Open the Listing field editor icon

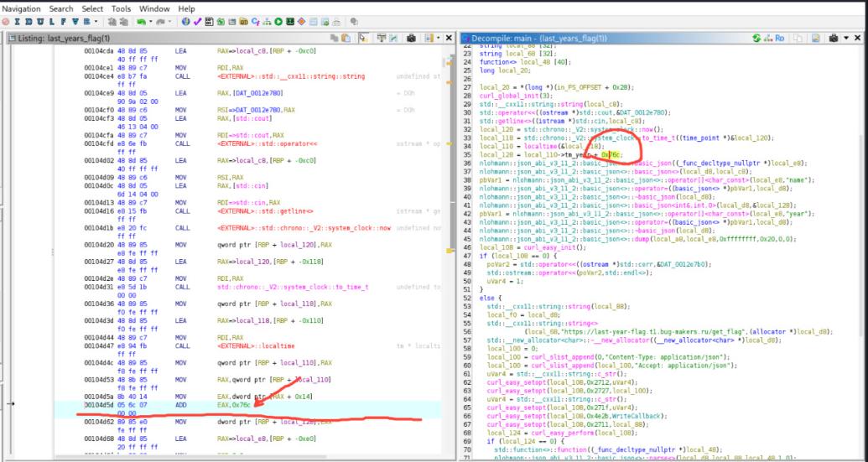click(x=382, y=39)
